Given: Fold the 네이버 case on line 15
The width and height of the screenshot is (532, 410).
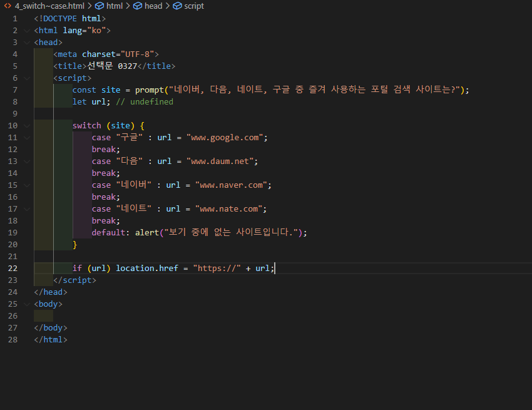Looking at the screenshot, I should point(27,185).
